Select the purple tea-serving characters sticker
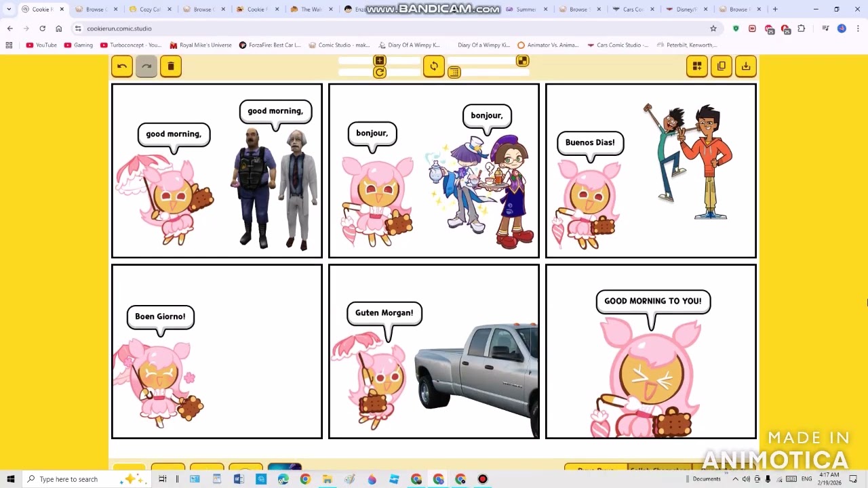868x488 pixels. click(481, 192)
